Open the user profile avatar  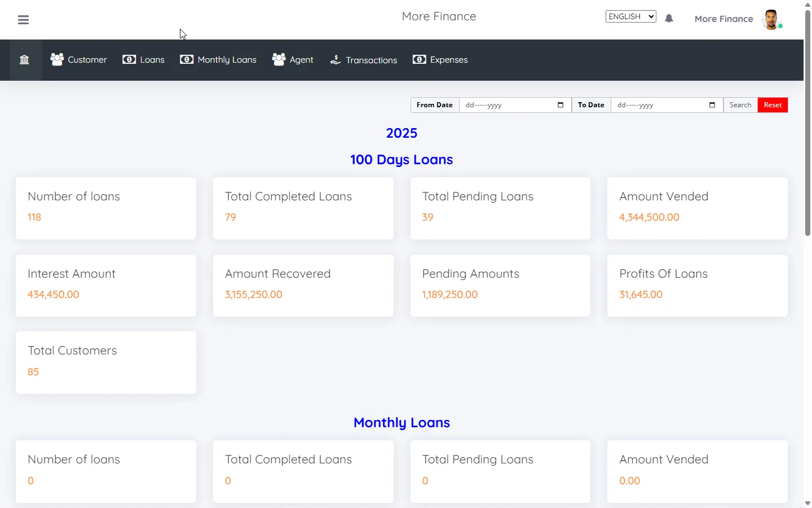pyautogui.click(x=771, y=19)
